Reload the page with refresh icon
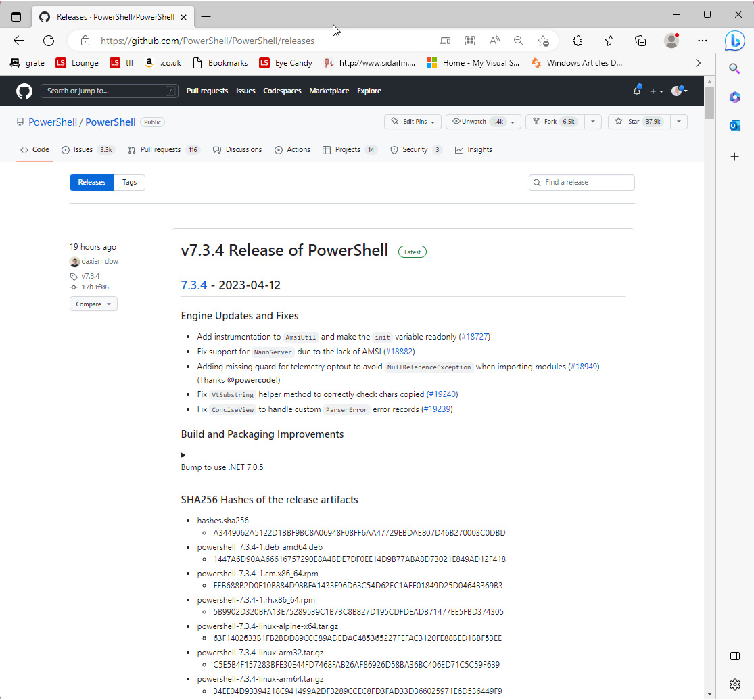The height and width of the screenshot is (700, 754). (49, 41)
